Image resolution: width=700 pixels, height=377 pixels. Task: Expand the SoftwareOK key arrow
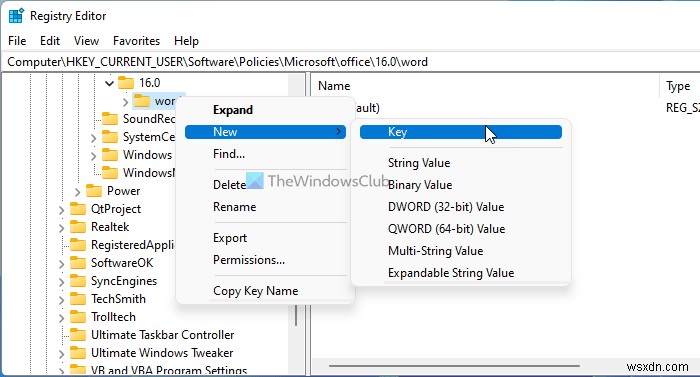click(61, 264)
